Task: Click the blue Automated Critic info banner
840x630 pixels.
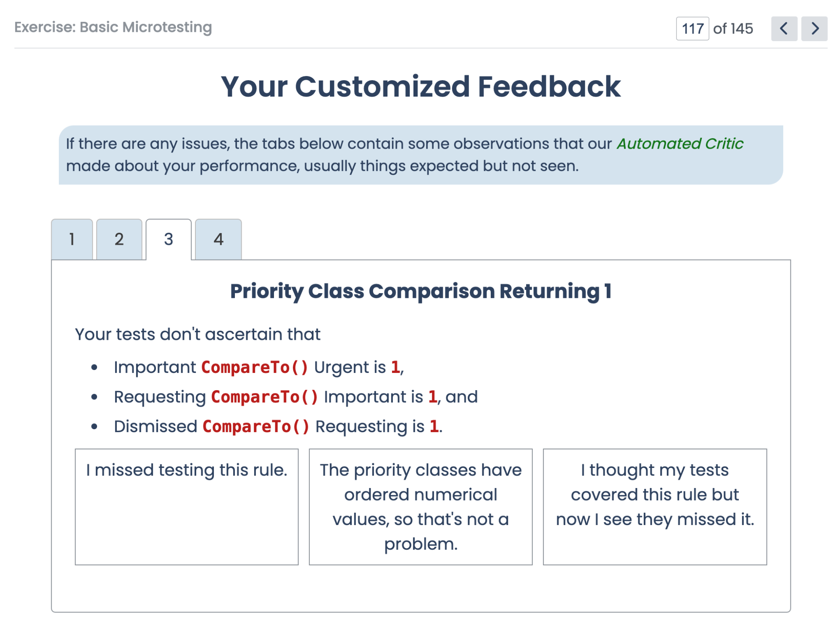Action: point(421,155)
